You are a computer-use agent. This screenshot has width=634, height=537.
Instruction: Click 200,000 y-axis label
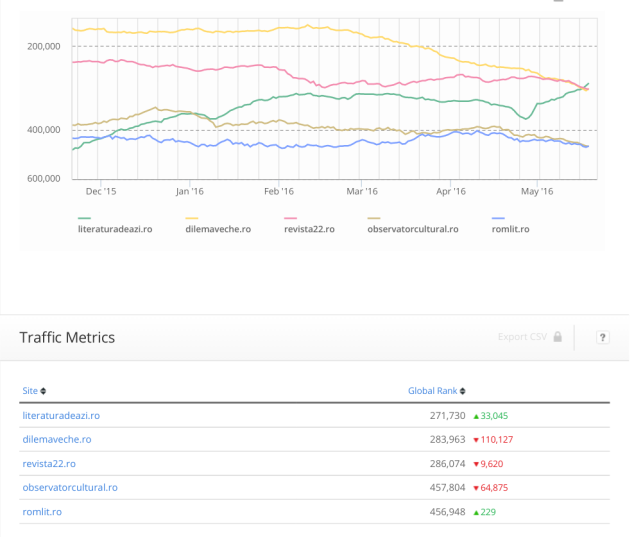pos(44,47)
